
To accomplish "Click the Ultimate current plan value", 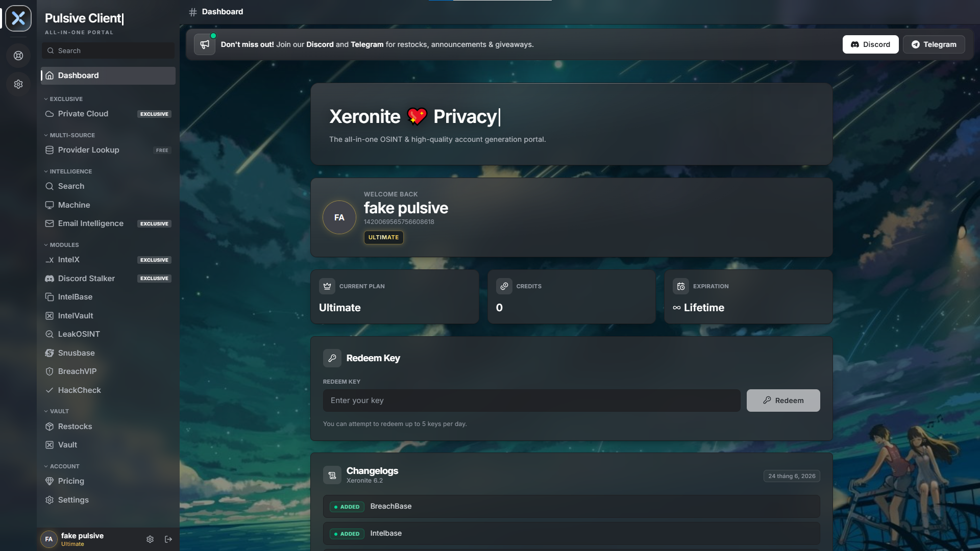I will click(340, 308).
